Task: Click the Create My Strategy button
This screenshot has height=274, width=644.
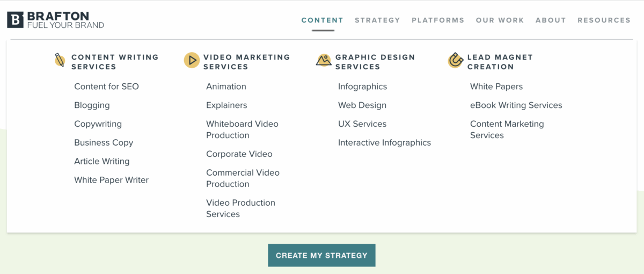Action: pos(321,255)
